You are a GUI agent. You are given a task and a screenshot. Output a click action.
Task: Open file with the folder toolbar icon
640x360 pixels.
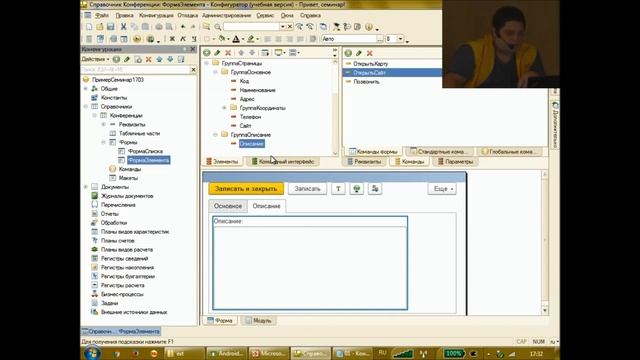(x=100, y=27)
